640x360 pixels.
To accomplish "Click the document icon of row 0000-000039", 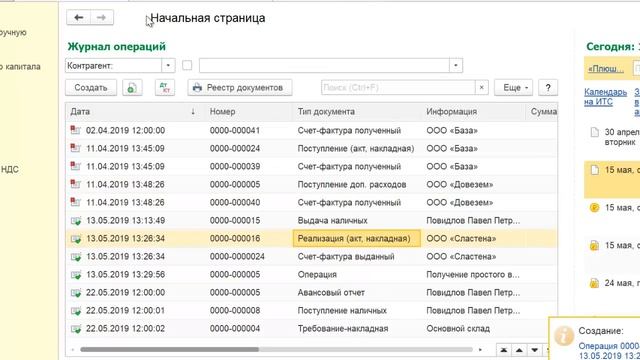I will click(x=76, y=166).
